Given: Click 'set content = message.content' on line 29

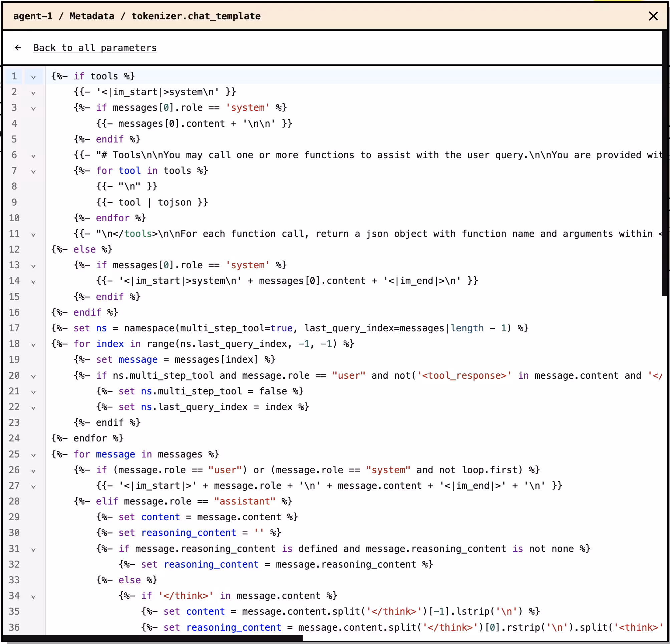Looking at the screenshot, I should pyautogui.click(x=200, y=517).
